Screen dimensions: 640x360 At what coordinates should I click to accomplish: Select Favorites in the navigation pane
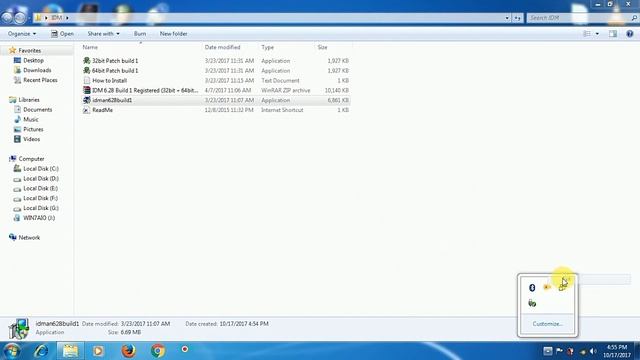[x=29, y=51]
